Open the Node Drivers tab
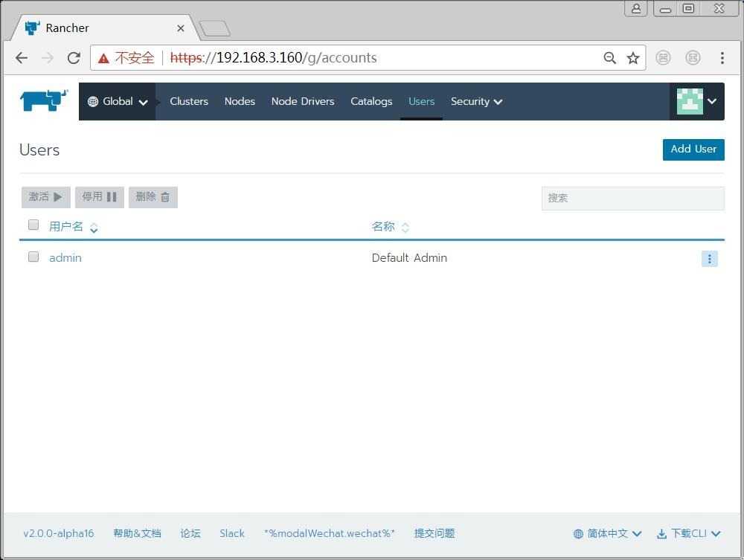The height and width of the screenshot is (560, 744). click(303, 101)
